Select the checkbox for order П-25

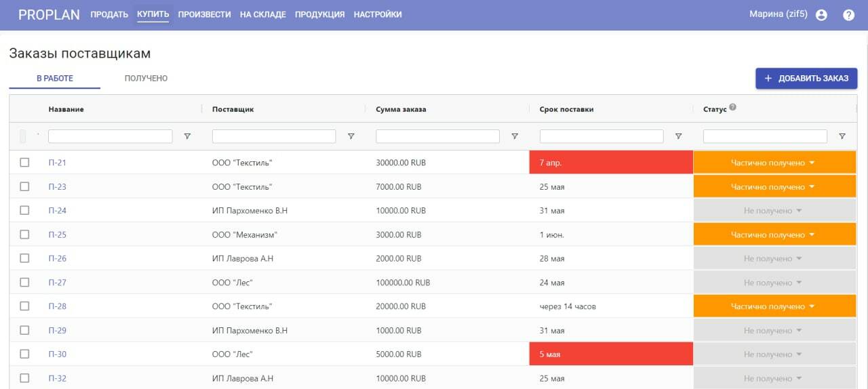click(x=24, y=234)
